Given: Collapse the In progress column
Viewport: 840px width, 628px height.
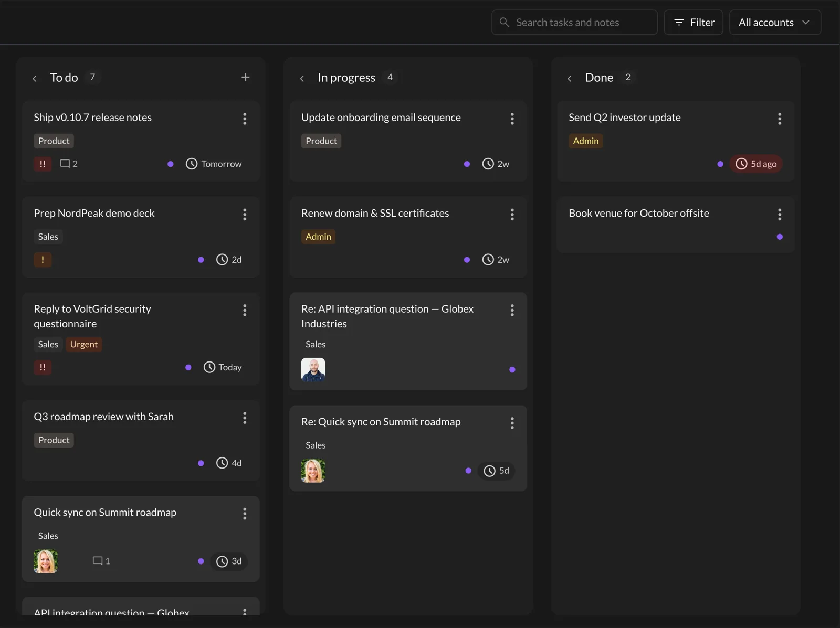Looking at the screenshot, I should point(302,79).
